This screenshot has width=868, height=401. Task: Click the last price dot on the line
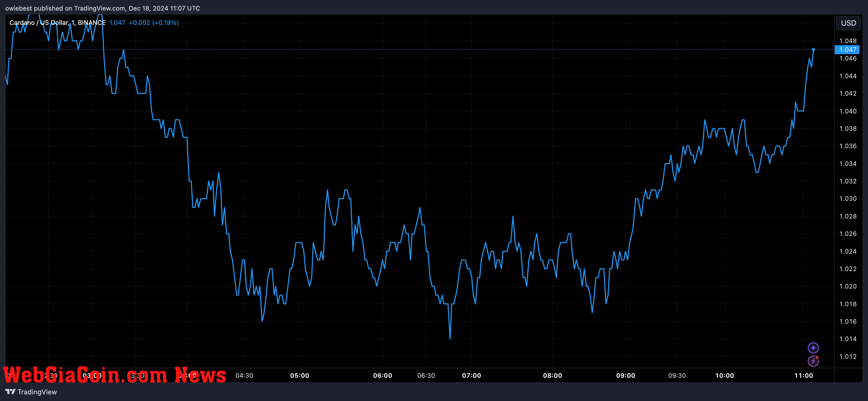point(813,50)
